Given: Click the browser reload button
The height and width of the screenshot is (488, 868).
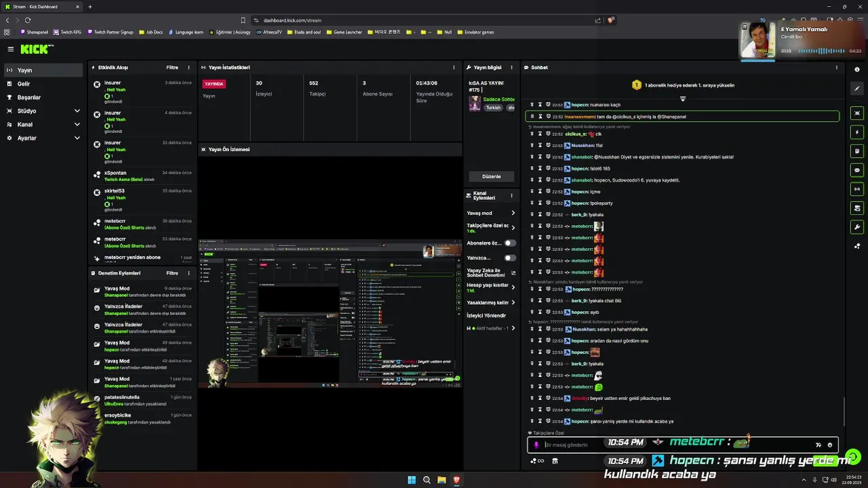Looking at the screenshot, I should point(28,20).
